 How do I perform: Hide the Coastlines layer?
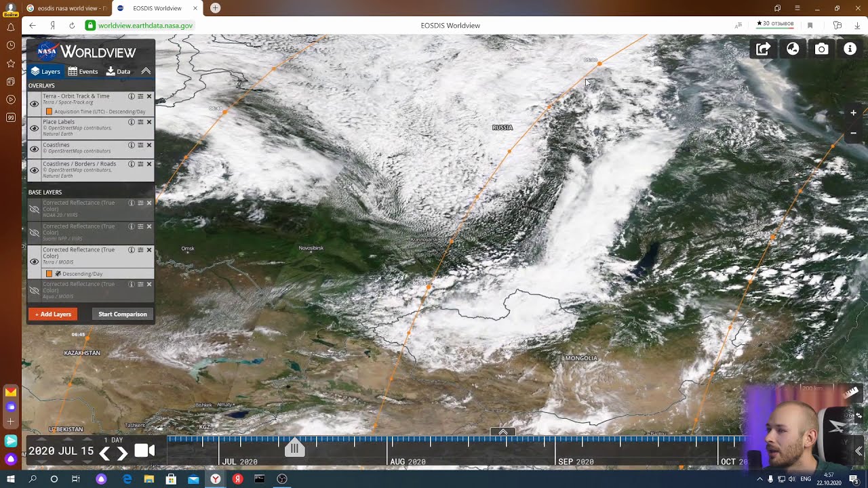pyautogui.click(x=34, y=148)
